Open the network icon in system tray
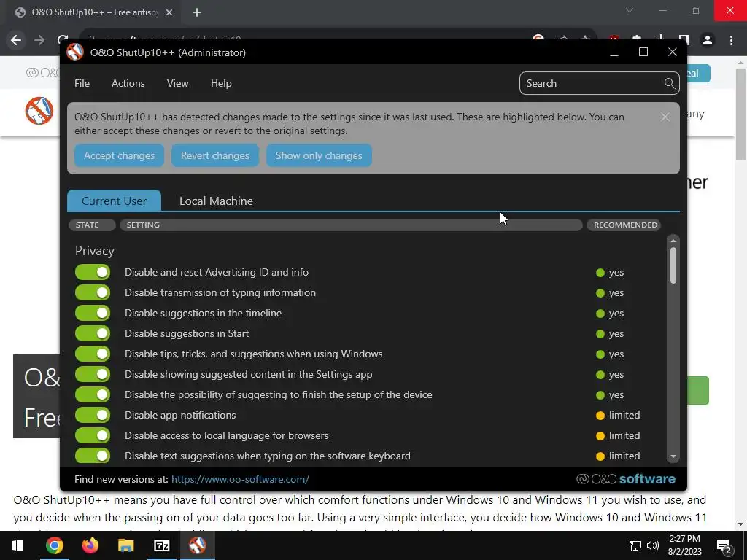 (x=635, y=545)
